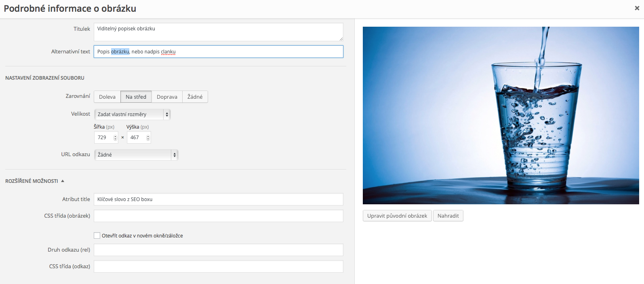This screenshot has width=644, height=284.
Task: Click the Druh odkazu (rel) field
Action: click(x=218, y=250)
